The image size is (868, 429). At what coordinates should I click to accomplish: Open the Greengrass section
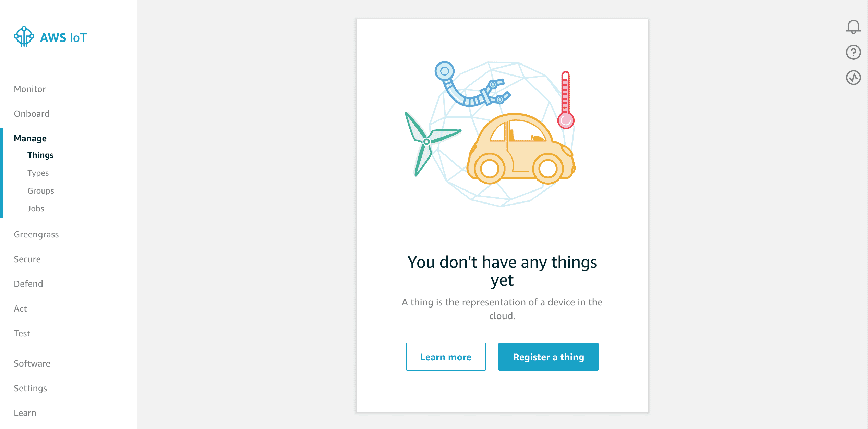36,234
